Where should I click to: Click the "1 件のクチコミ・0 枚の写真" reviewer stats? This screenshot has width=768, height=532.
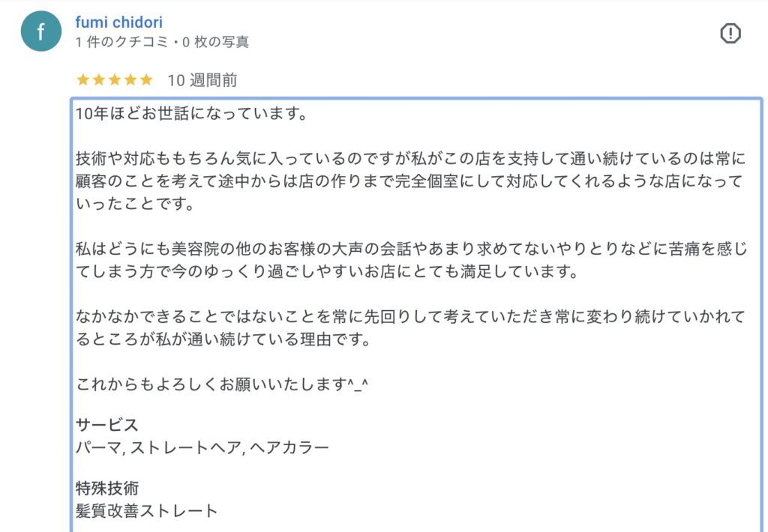pos(162,43)
